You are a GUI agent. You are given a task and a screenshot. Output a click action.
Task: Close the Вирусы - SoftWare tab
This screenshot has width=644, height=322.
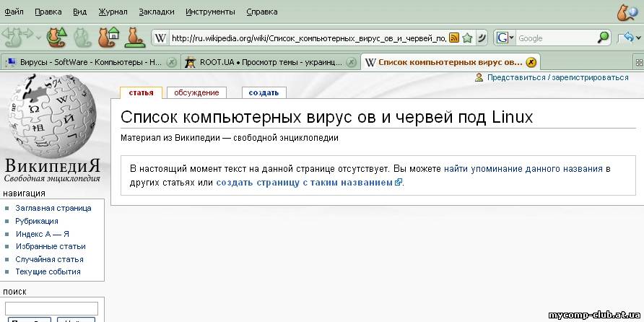pos(172,62)
